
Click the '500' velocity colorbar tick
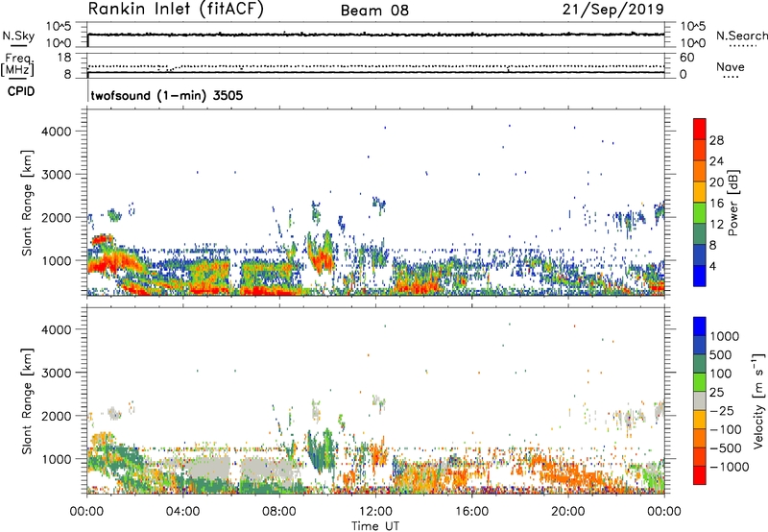pos(721,354)
